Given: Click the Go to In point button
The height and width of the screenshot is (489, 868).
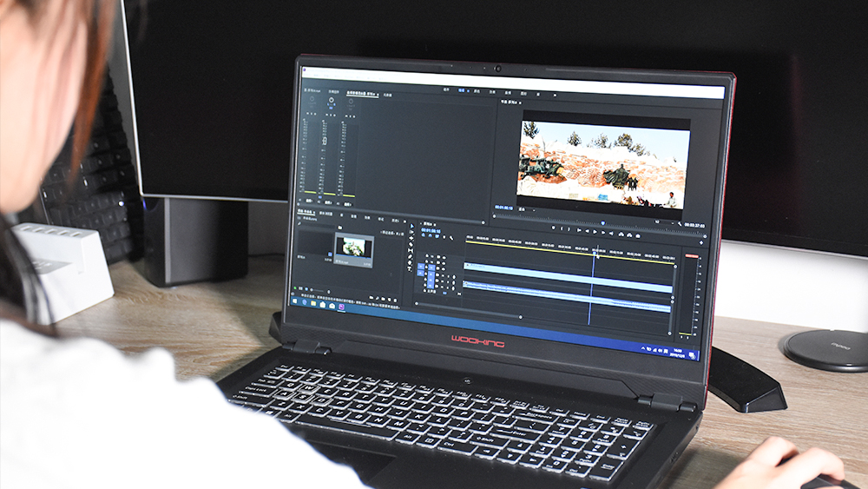Looking at the screenshot, I should click(579, 230).
